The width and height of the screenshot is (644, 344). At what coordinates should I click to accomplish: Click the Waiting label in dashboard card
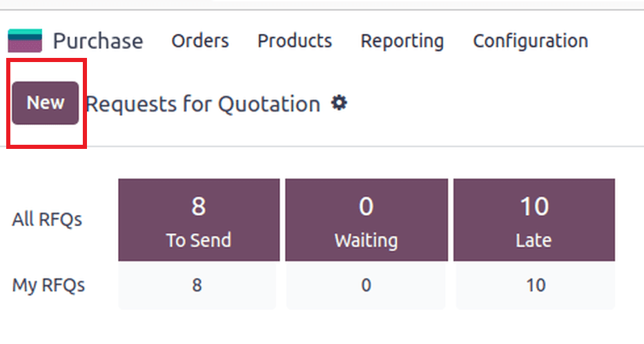366,241
